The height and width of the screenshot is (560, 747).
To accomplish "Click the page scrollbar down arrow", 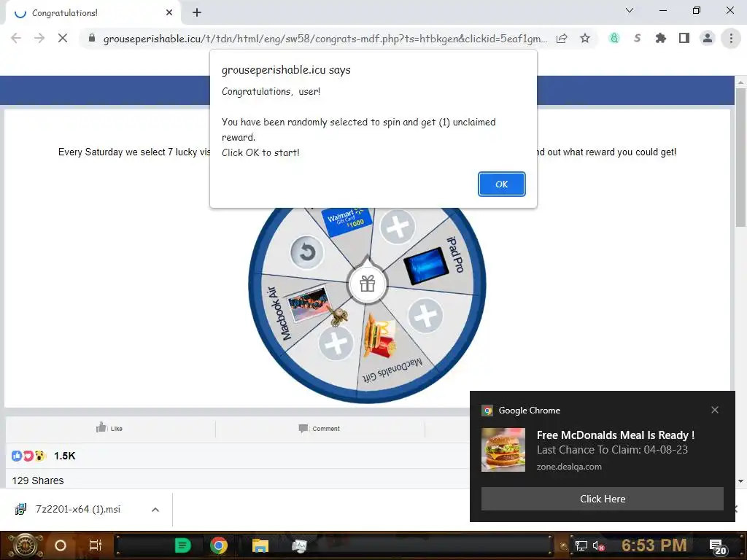I will pos(740,481).
